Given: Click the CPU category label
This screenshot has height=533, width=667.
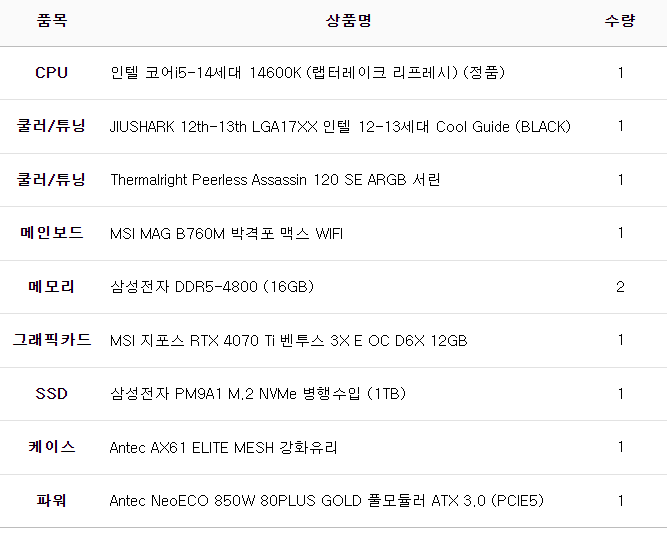Looking at the screenshot, I should coord(51,73).
